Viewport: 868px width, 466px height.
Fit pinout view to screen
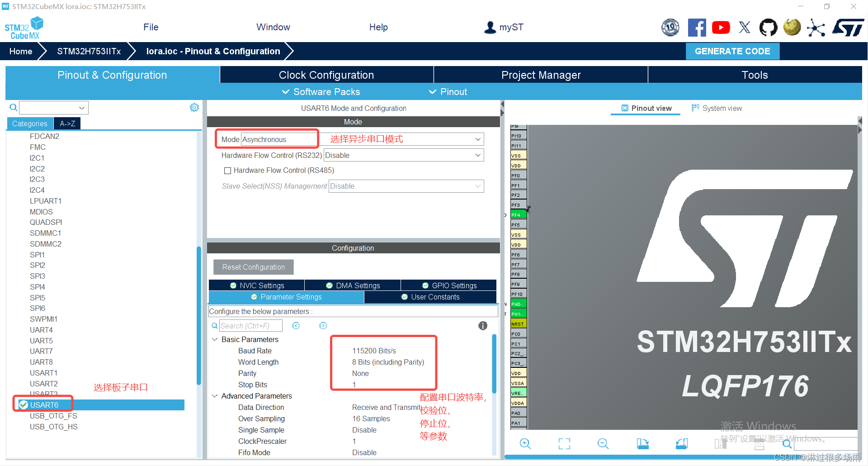(564, 443)
